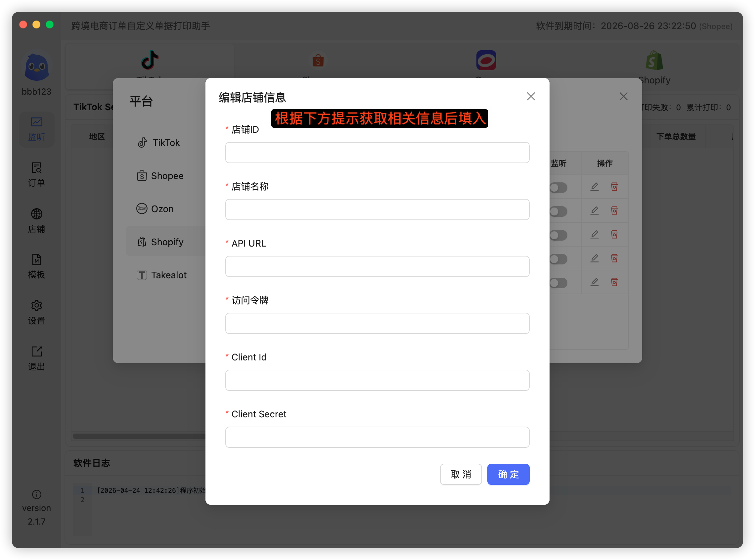This screenshot has width=755, height=560.
Task: Toggle 监听 switch in fifth store row
Action: (558, 283)
